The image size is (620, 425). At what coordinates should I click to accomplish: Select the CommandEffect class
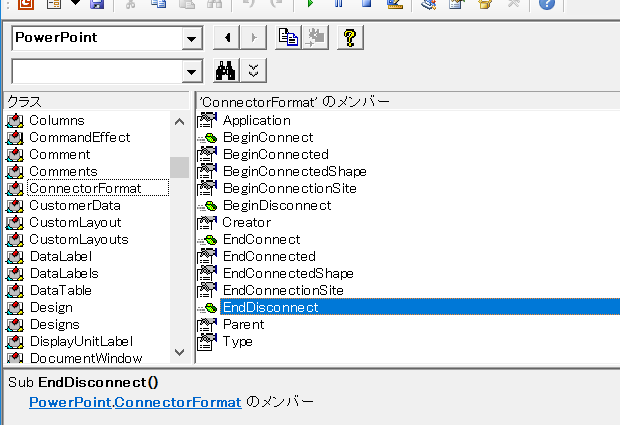[x=79, y=138]
